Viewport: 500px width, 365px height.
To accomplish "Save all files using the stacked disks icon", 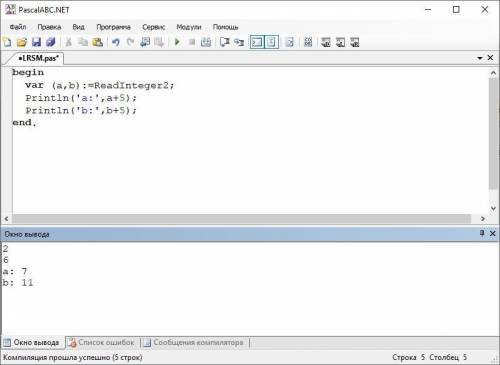I will (x=51, y=42).
